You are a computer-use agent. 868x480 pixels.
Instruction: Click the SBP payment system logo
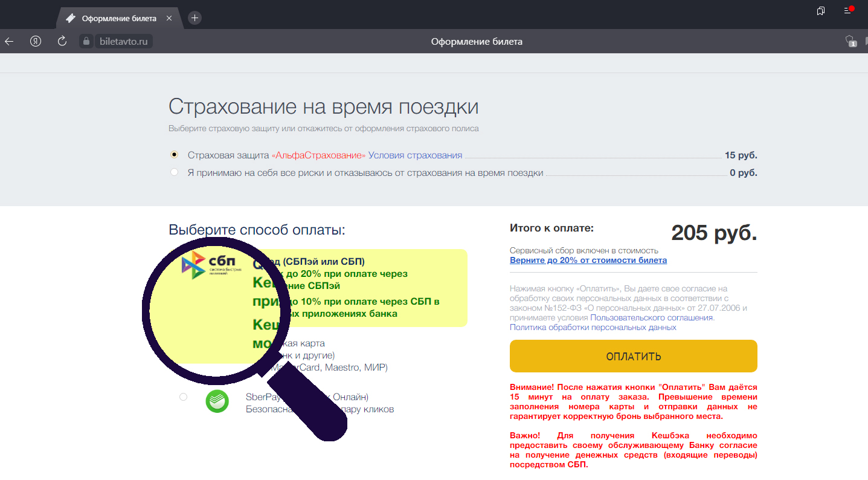coord(211,267)
